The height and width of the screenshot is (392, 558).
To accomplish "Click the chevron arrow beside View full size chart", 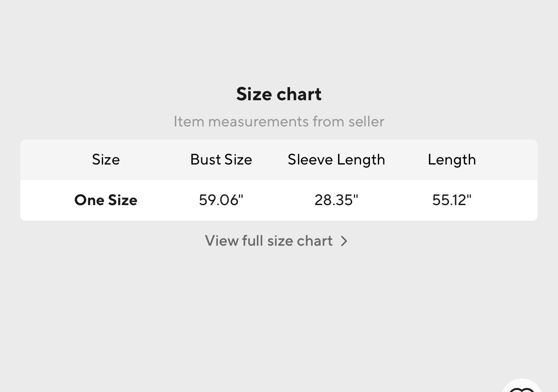I will [x=344, y=241].
